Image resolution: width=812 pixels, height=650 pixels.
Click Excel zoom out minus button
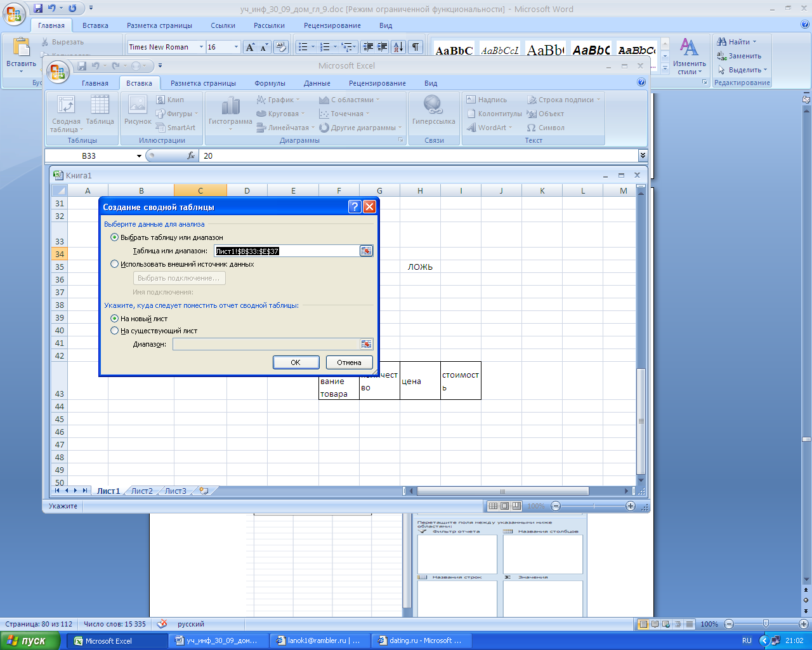(x=556, y=506)
